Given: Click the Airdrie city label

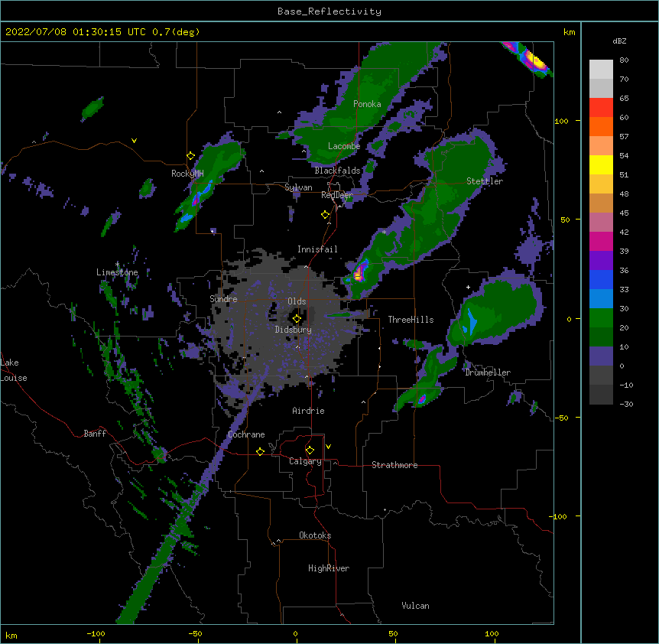Looking at the screenshot, I should point(308,411).
